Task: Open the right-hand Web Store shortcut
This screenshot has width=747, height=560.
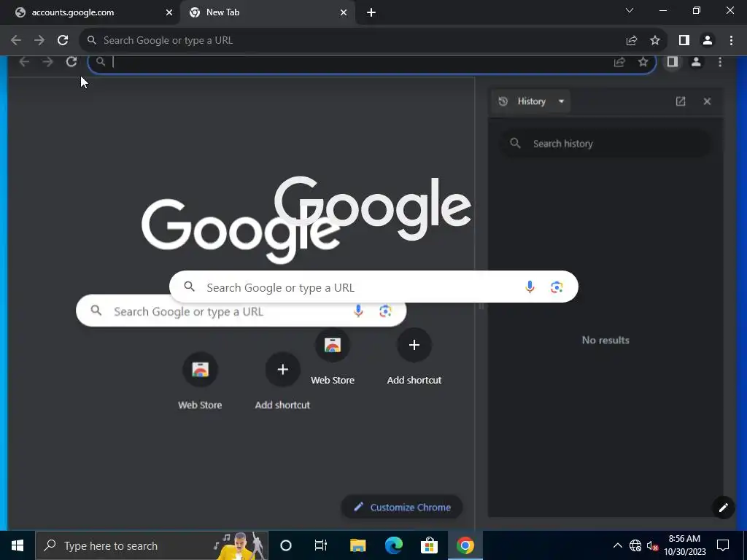Action: pyautogui.click(x=333, y=357)
